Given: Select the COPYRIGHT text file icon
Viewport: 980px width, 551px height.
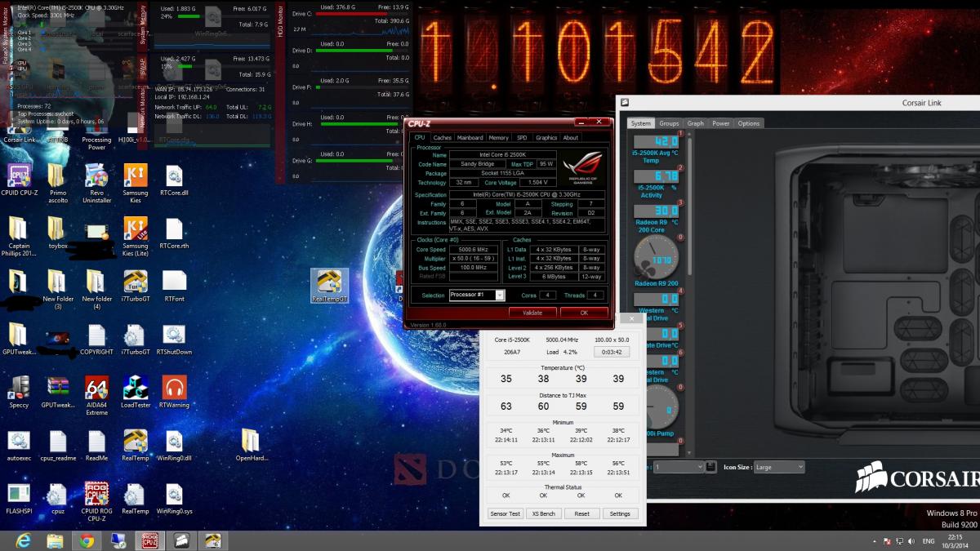Looking at the screenshot, I should [x=96, y=340].
